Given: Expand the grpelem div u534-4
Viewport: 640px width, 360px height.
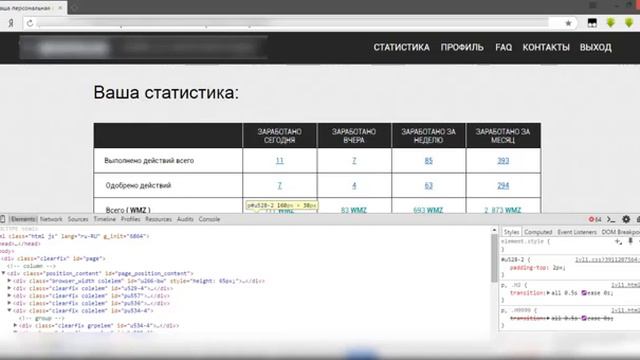Looking at the screenshot, I should coord(16,325).
